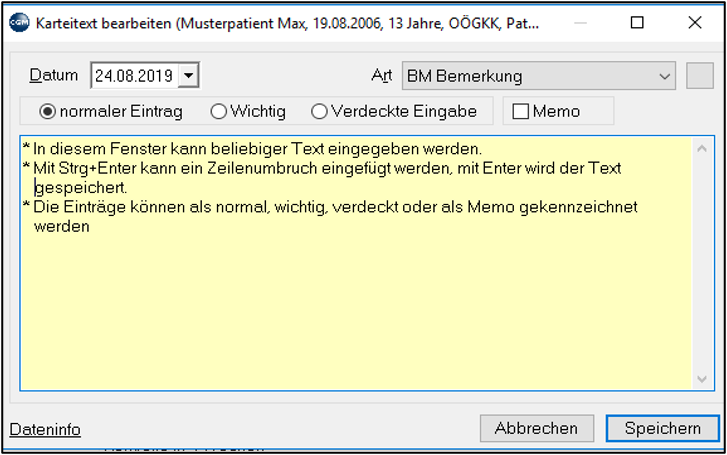The height and width of the screenshot is (455, 727).
Task: Open the Datum calendar dropdown arrow
Action: click(x=189, y=75)
